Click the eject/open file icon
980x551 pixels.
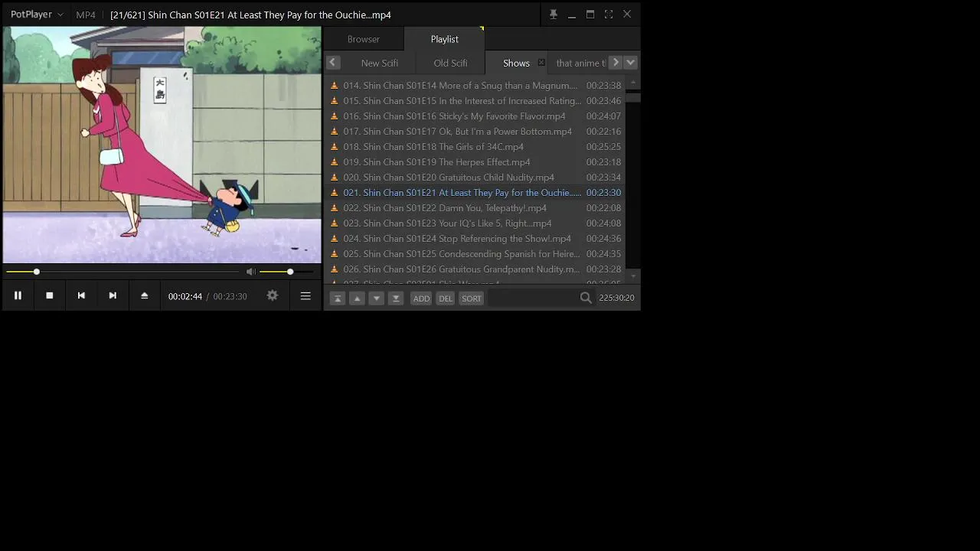pos(144,295)
